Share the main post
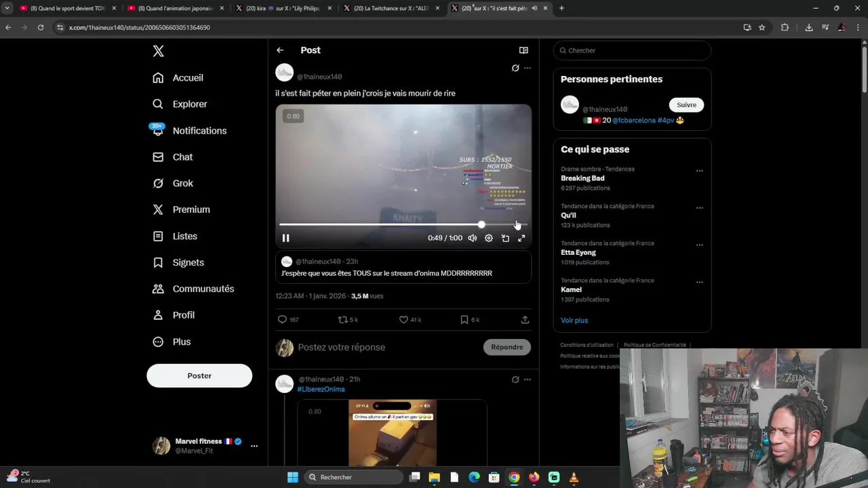868x488 pixels. click(x=525, y=320)
